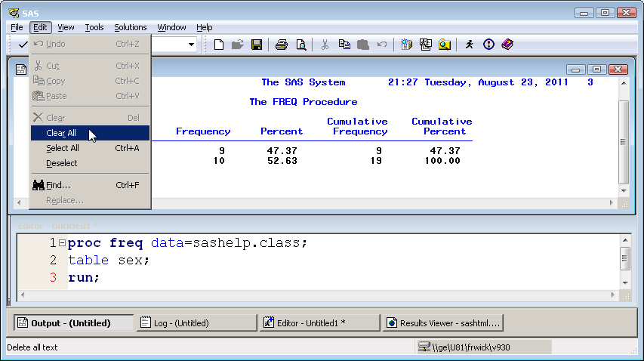Open the Solutions menu

[131, 27]
